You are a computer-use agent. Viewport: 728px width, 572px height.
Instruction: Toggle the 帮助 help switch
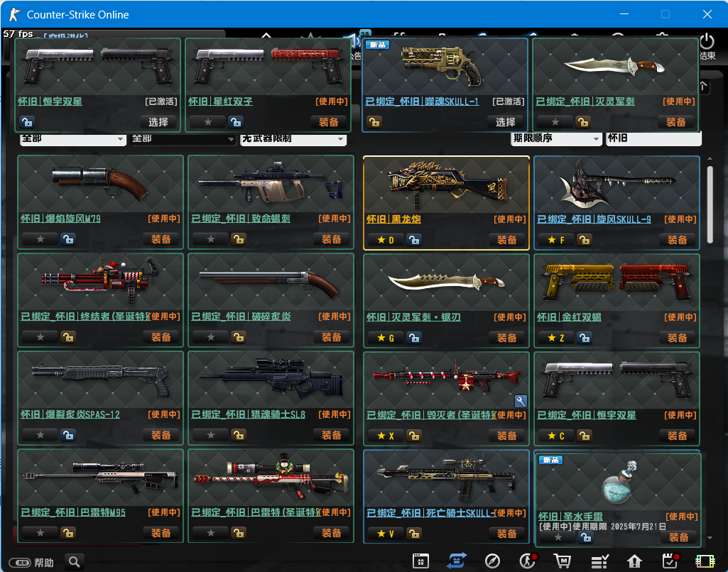click(20, 563)
